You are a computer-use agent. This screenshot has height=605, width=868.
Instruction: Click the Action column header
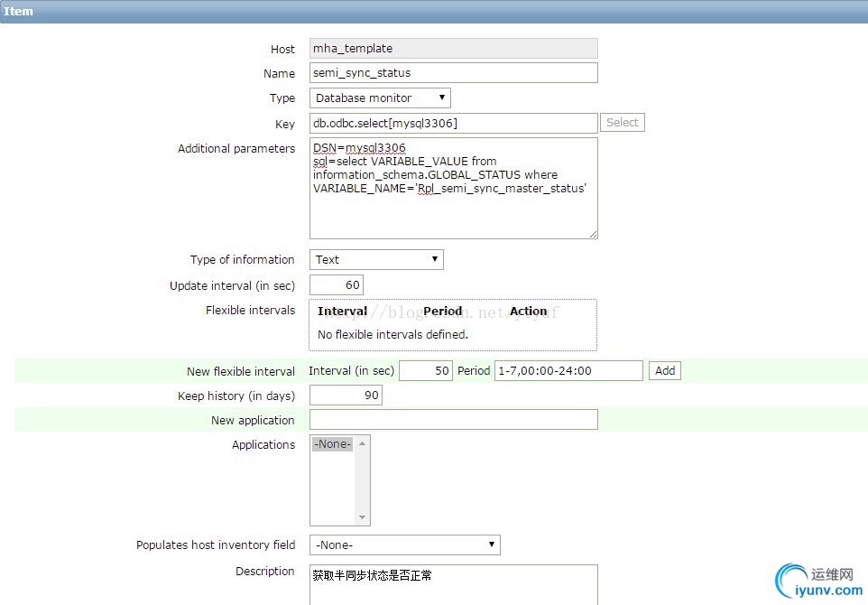tap(528, 312)
